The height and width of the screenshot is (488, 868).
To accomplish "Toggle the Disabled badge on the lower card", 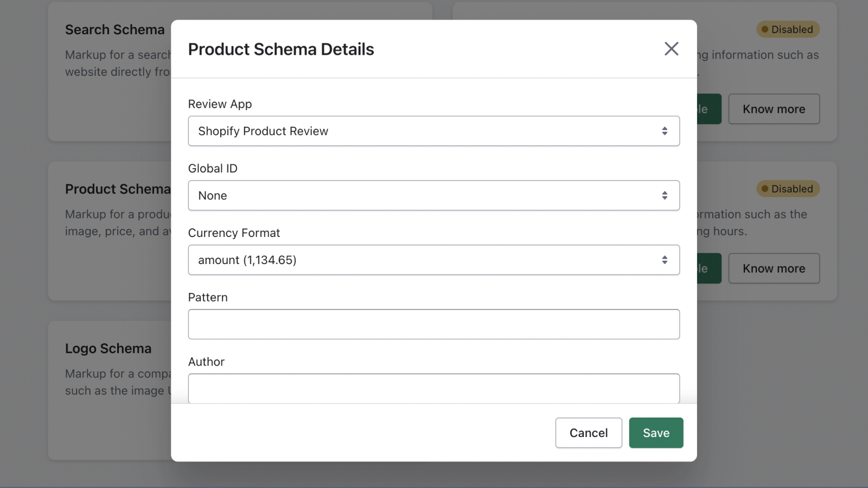I will [x=788, y=189].
